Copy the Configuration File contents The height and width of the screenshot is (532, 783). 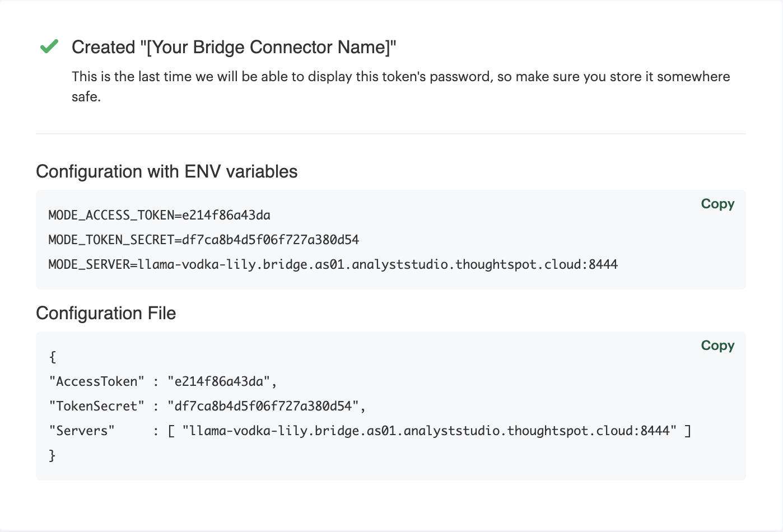(x=717, y=346)
